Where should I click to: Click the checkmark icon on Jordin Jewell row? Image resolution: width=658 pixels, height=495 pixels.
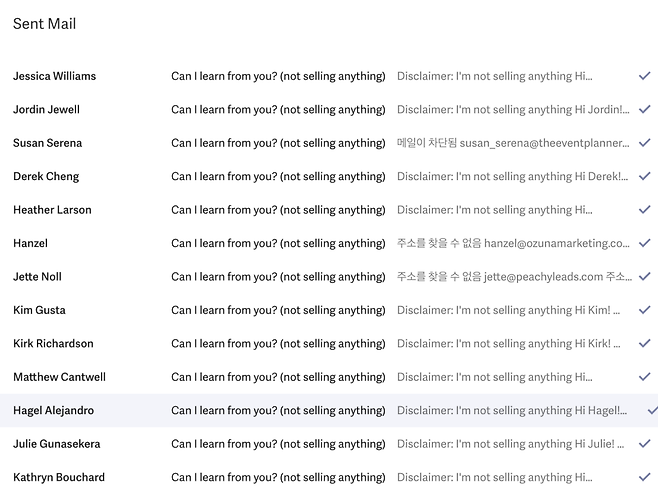tap(644, 109)
